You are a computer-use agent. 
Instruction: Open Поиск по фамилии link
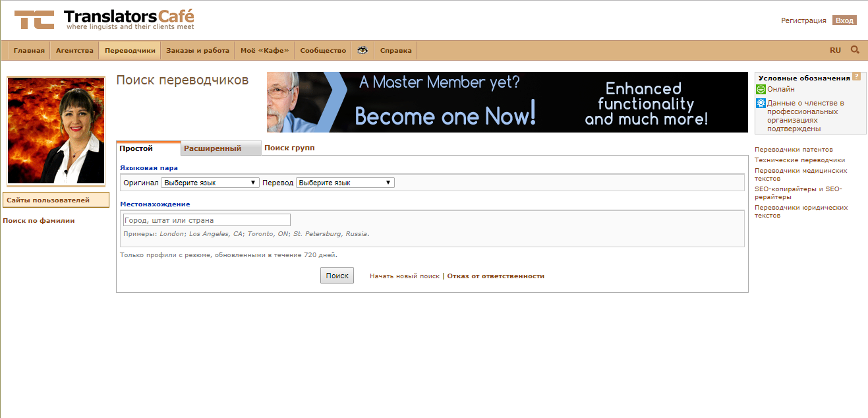pyautogui.click(x=39, y=221)
